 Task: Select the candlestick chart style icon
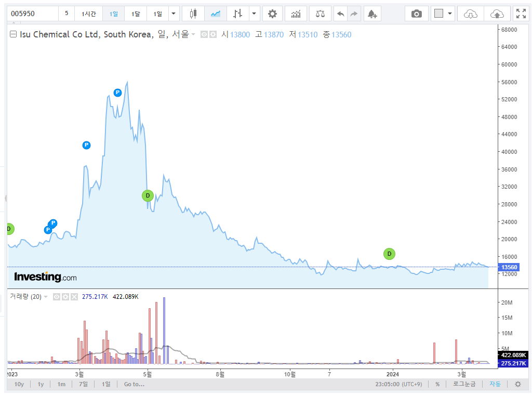pyautogui.click(x=193, y=14)
